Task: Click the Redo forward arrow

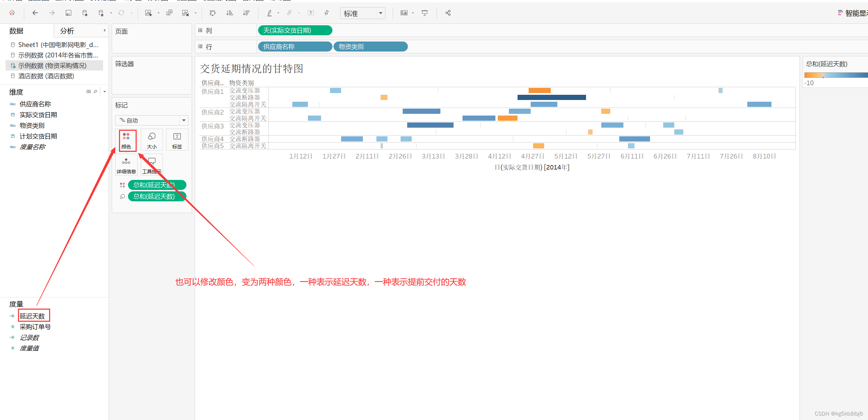Action: point(52,13)
